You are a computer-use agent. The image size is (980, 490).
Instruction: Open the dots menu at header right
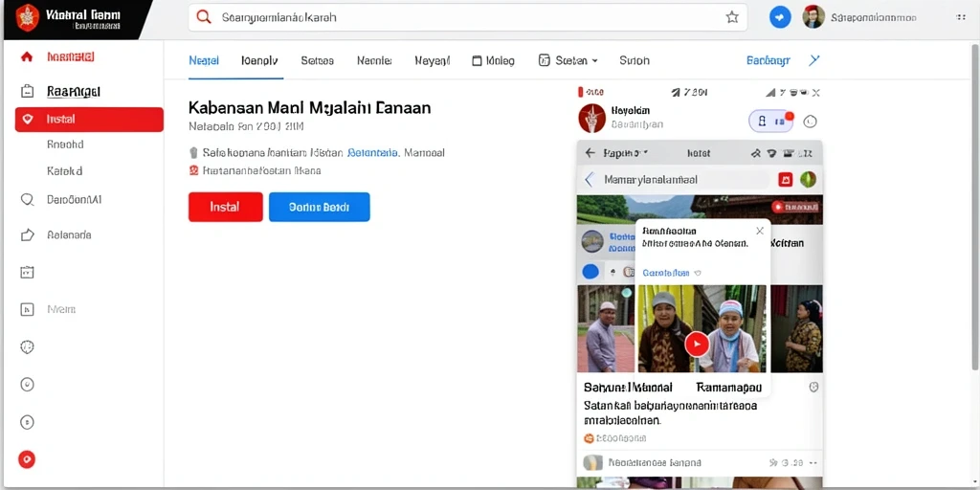pos(961,17)
